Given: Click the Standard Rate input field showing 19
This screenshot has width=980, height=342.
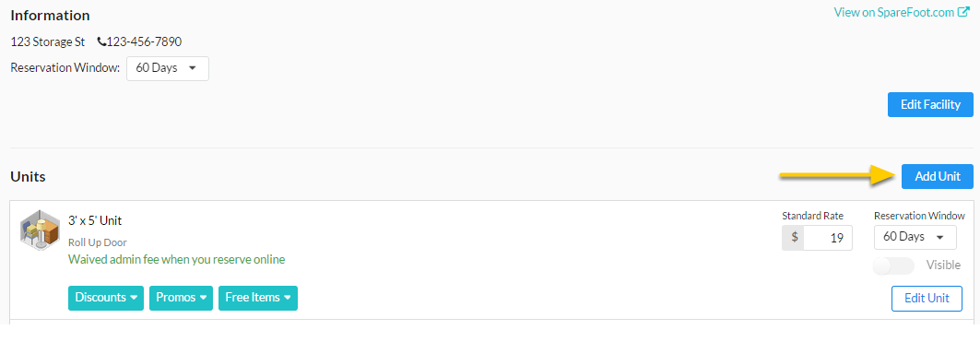Looking at the screenshot, I should [828, 238].
